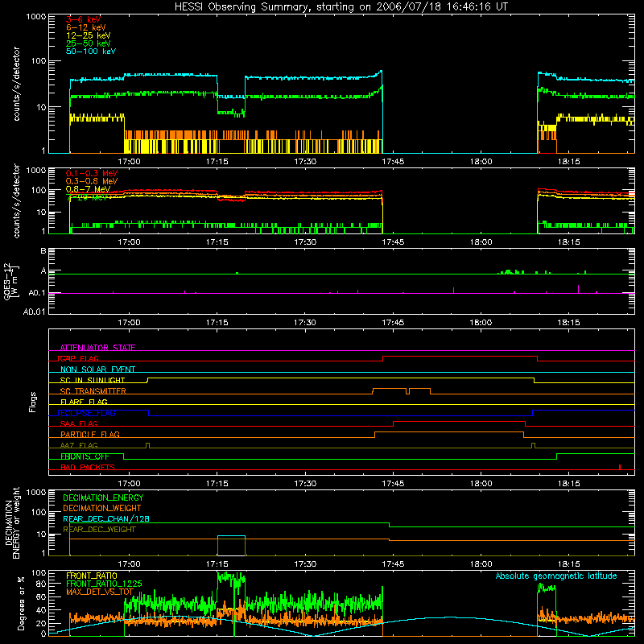
Task: Click the yellow FRONT_RATIO legend label
Action: [92, 576]
